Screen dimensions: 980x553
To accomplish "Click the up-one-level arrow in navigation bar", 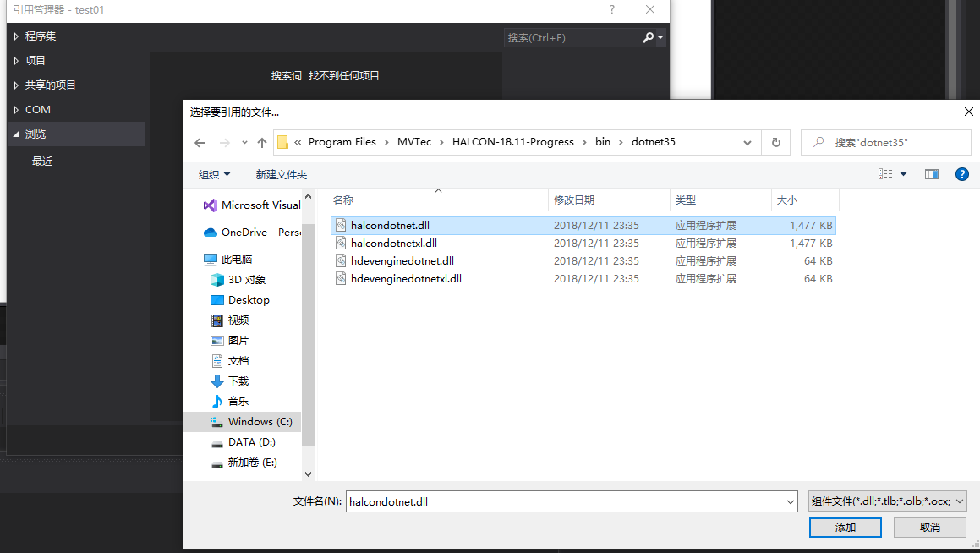I will [263, 142].
